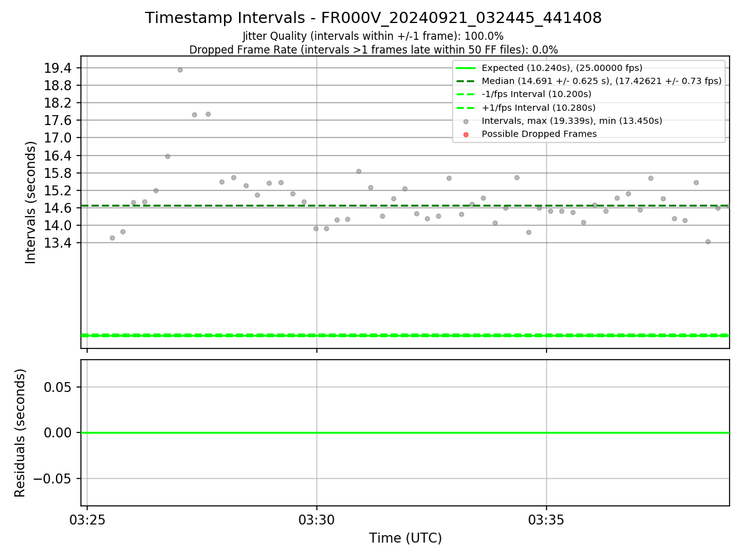747x560 pixels.
Task: Click the '−0.05' residuals tick label
Action: pos(51,478)
